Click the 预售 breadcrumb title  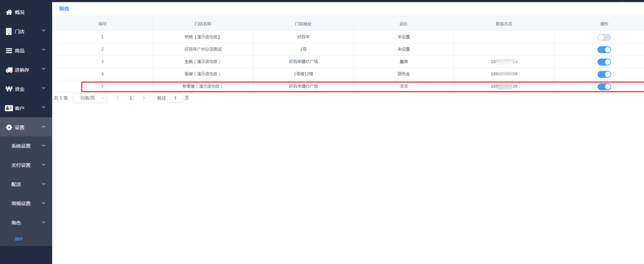(64, 9)
